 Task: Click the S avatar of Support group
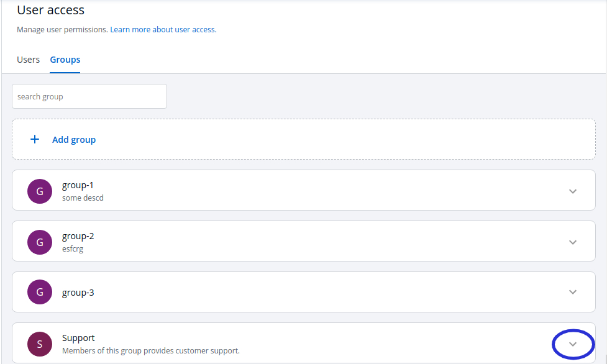coord(40,344)
